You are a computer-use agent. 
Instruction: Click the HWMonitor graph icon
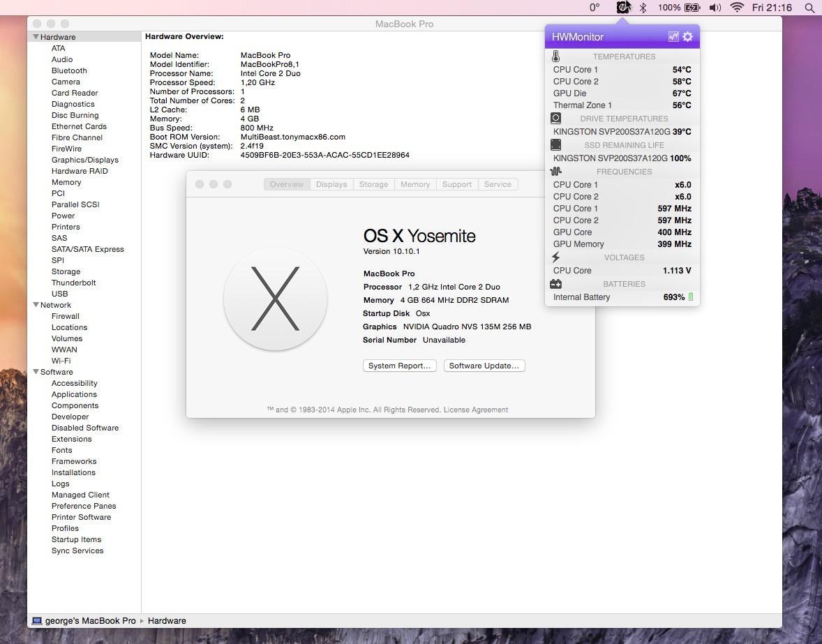tap(673, 37)
